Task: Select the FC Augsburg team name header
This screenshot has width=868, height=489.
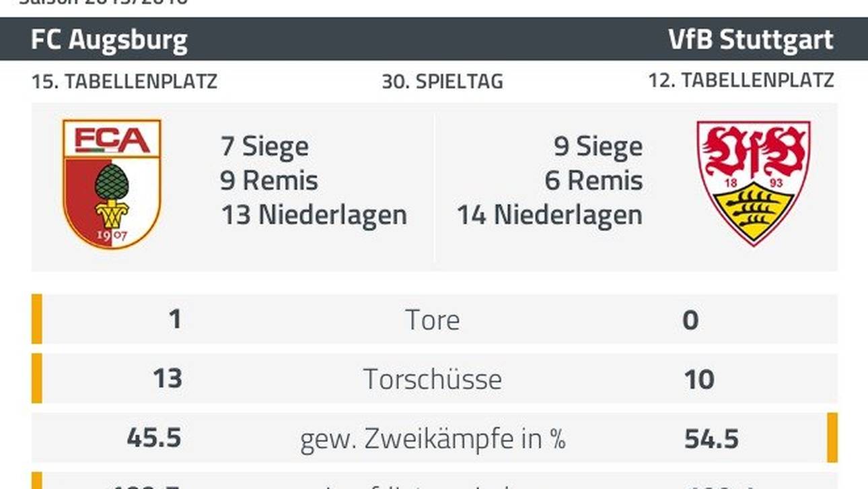Action: (x=109, y=40)
